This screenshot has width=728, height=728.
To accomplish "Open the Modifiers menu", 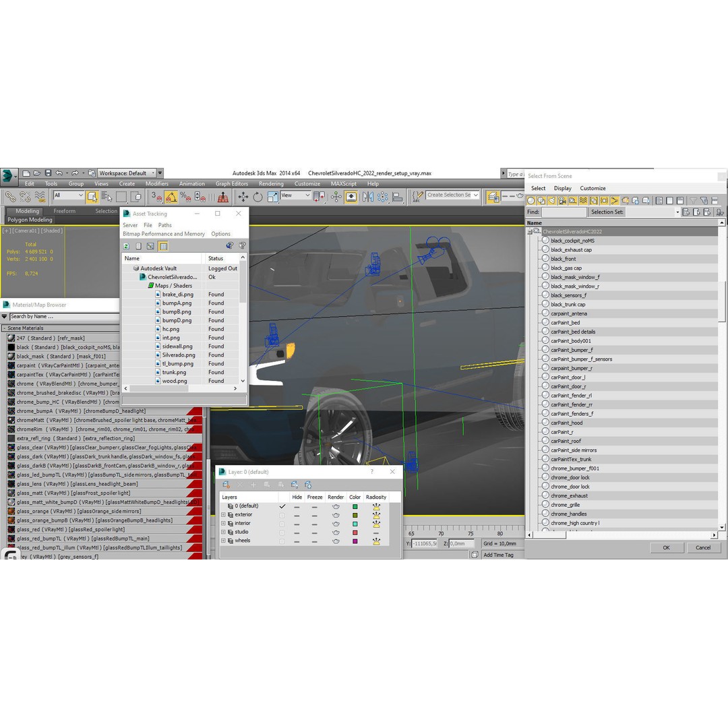I will 157,184.
